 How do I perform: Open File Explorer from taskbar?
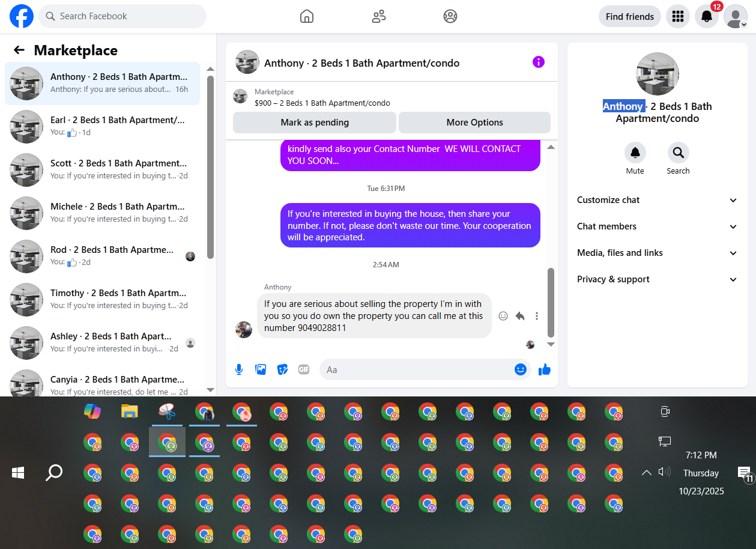point(130,411)
